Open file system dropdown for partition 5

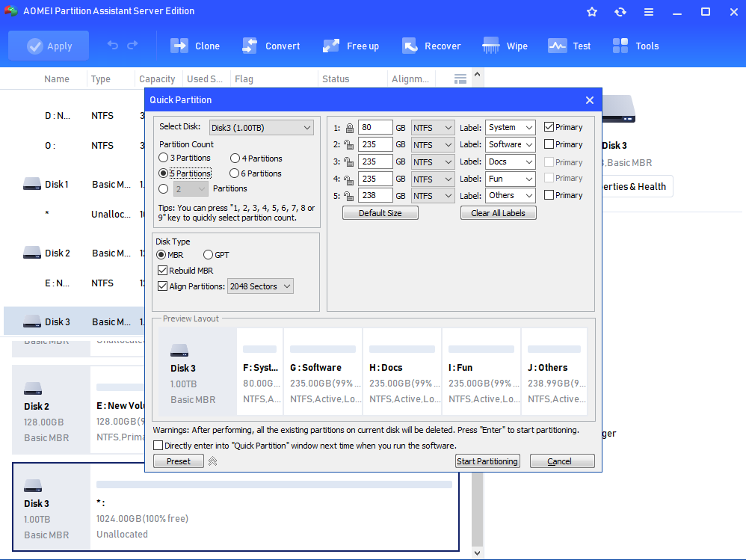point(433,196)
